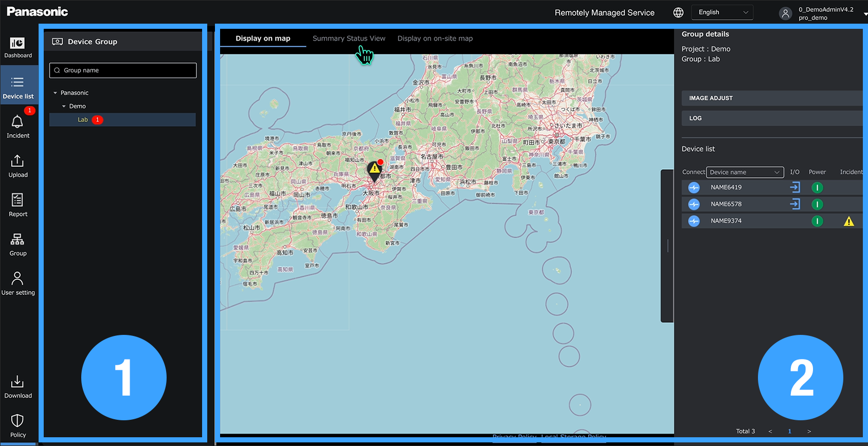868x446 pixels.
Task: Open the Upload section
Action: pos(17,162)
